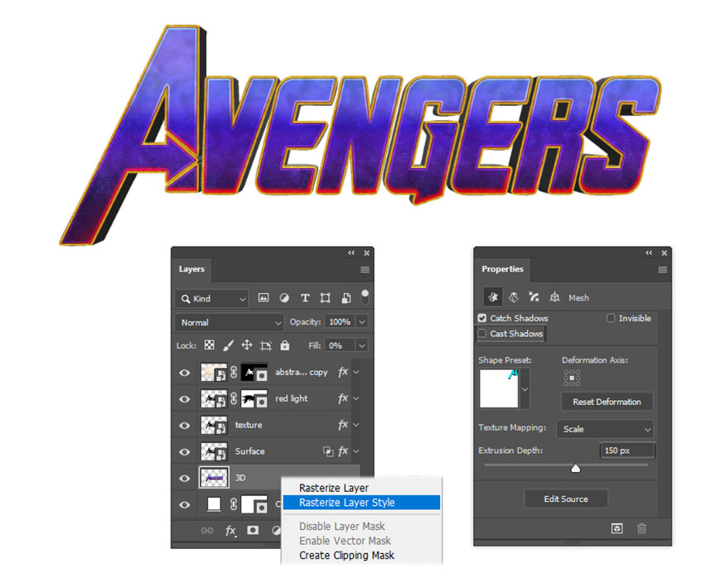
Task: Click the lock transparent pixels icon
Action: tap(210, 345)
